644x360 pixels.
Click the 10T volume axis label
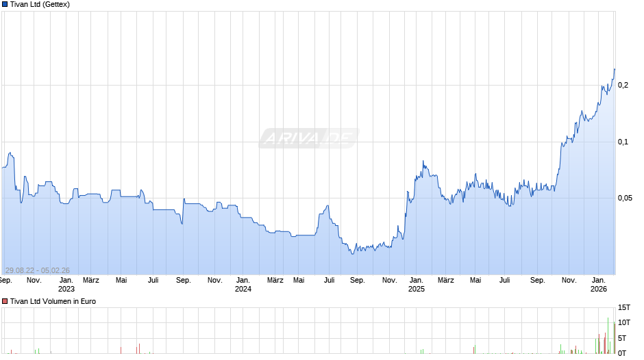(x=624, y=322)
